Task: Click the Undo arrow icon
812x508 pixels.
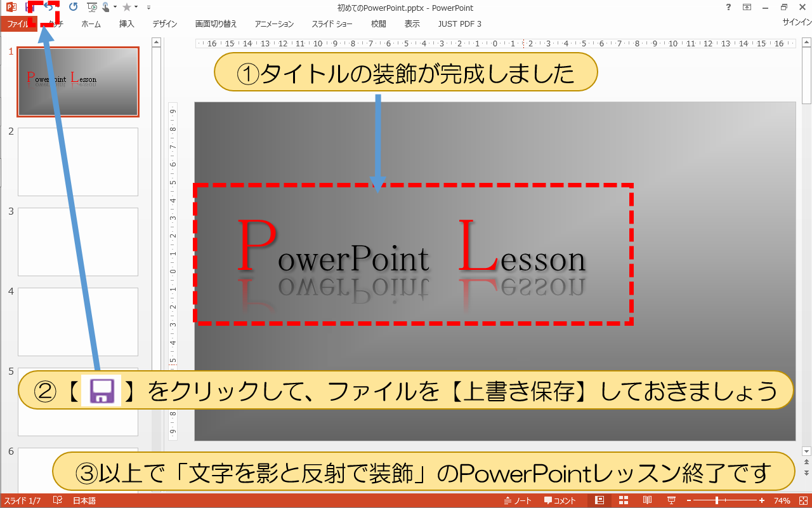Action: [x=48, y=8]
